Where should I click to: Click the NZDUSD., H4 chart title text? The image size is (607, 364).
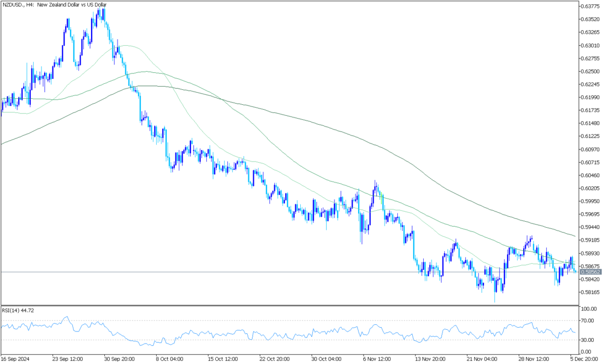pyautogui.click(x=55, y=4)
